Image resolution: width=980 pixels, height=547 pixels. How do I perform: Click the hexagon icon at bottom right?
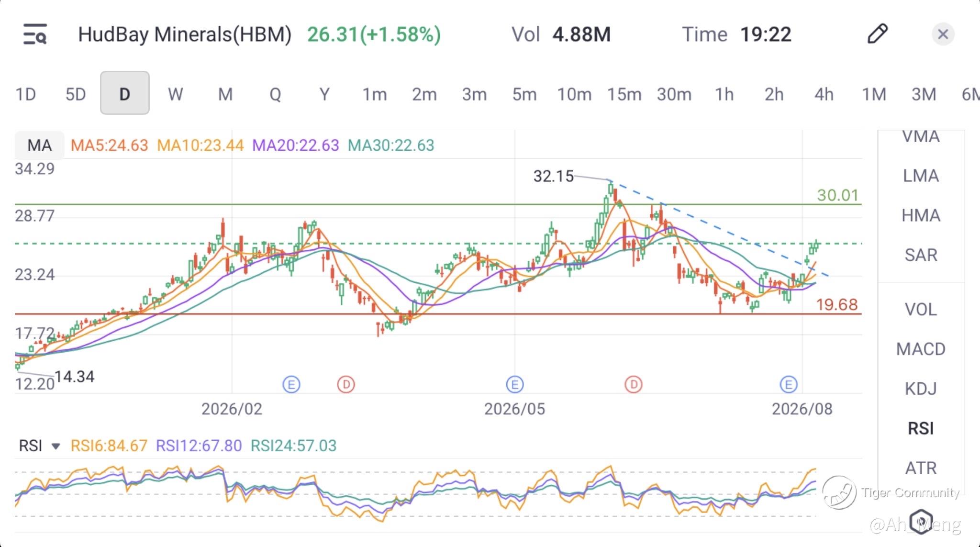(x=921, y=521)
